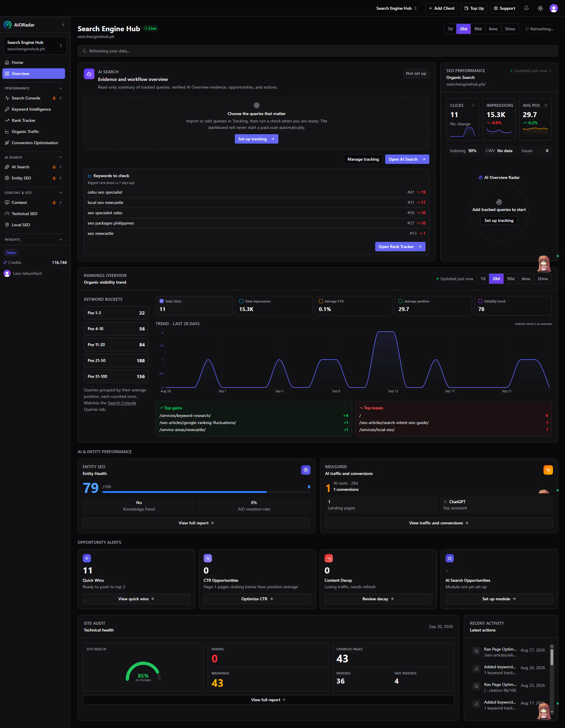Viewport: 565px width, 728px height.
Task: Click the Recent Activity scrollbar
Action: [552, 657]
